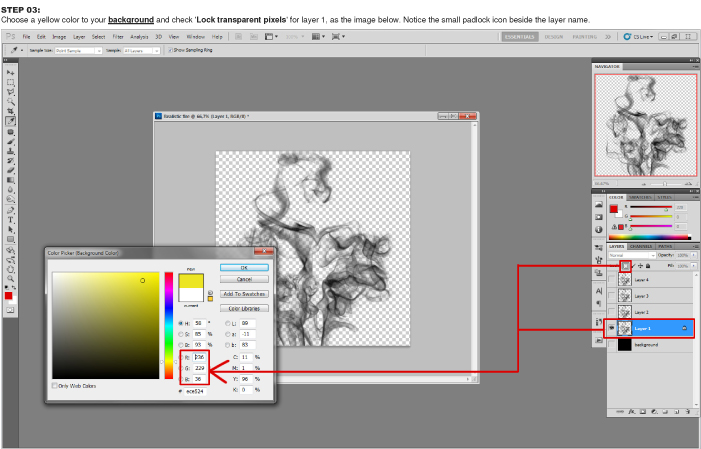Select the Rectangle shape tool
701x449 pixels.
(x=10, y=239)
